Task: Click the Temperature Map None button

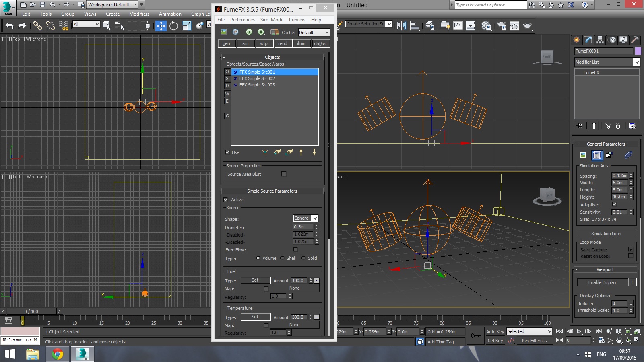Action: tap(294, 325)
